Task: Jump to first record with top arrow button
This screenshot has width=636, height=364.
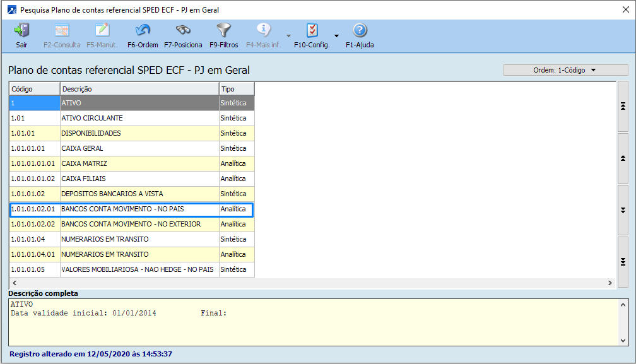Action: [x=623, y=106]
